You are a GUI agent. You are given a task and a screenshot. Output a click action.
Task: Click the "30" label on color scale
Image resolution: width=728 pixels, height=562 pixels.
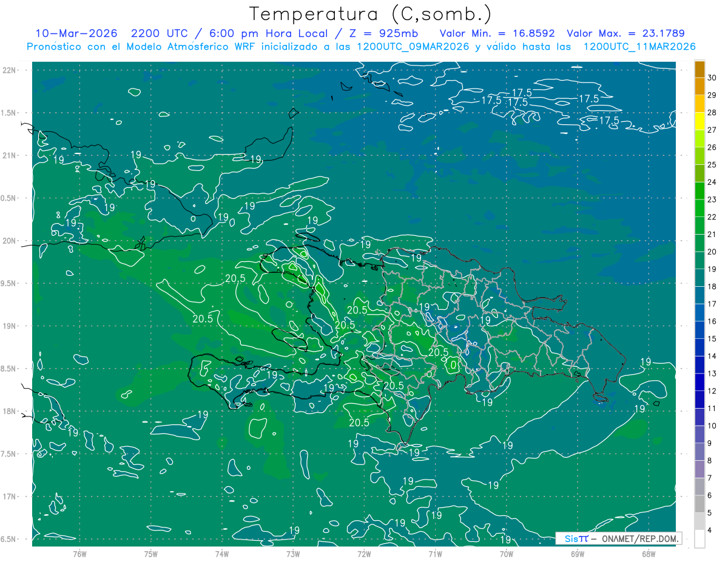(712, 78)
